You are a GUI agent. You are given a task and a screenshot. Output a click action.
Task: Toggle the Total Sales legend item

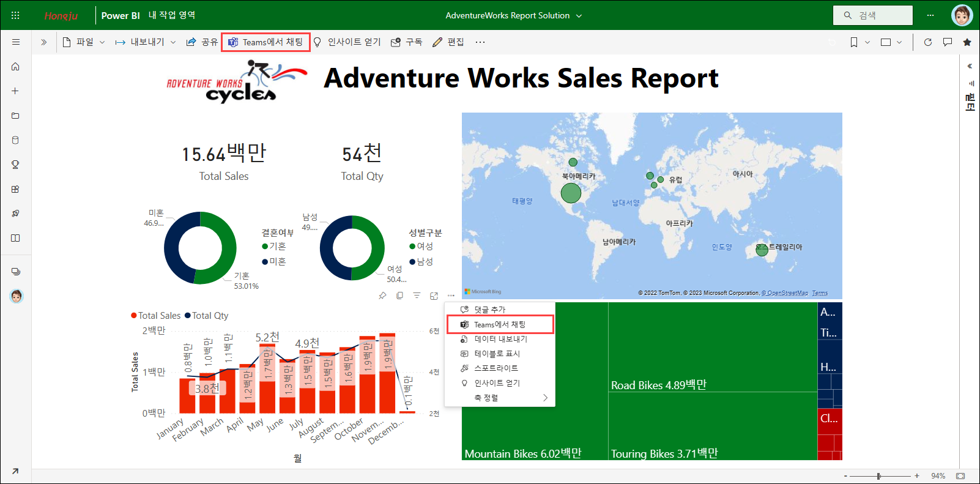pyautogui.click(x=156, y=316)
